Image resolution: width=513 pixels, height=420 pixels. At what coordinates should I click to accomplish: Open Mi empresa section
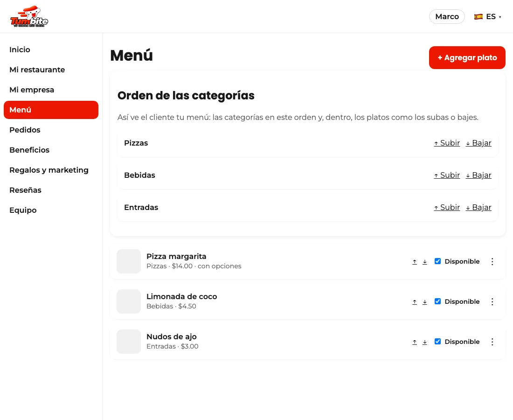coord(51,90)
